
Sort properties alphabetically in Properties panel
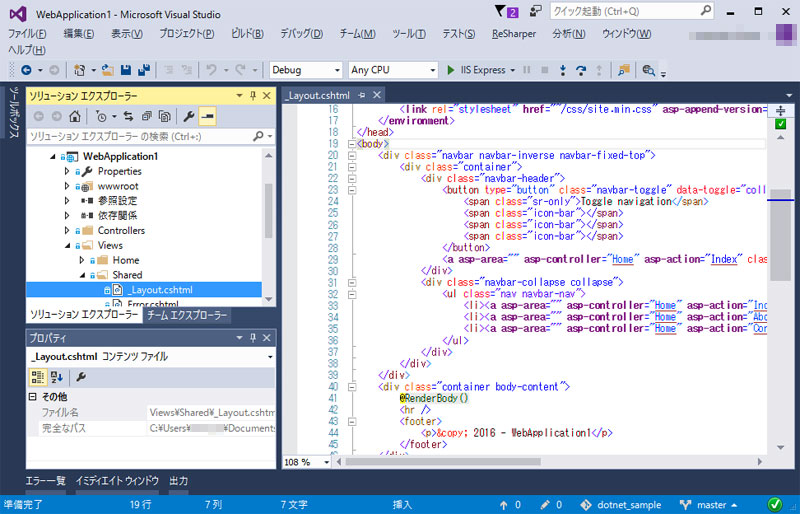56,377
